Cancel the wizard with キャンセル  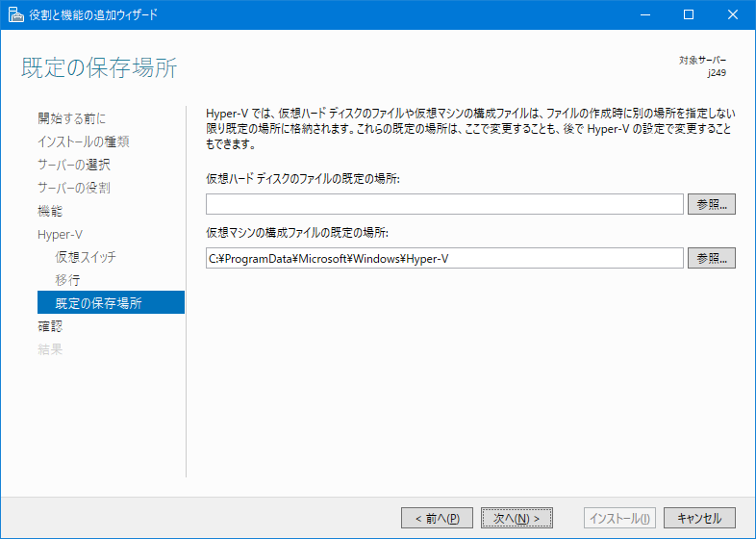click(x=699, y=518)
